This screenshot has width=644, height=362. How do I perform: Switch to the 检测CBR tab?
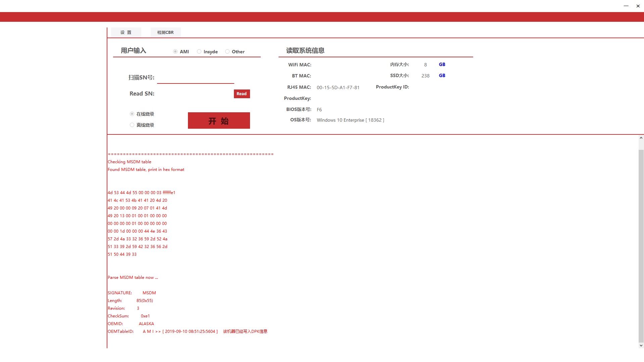point(165,33)
